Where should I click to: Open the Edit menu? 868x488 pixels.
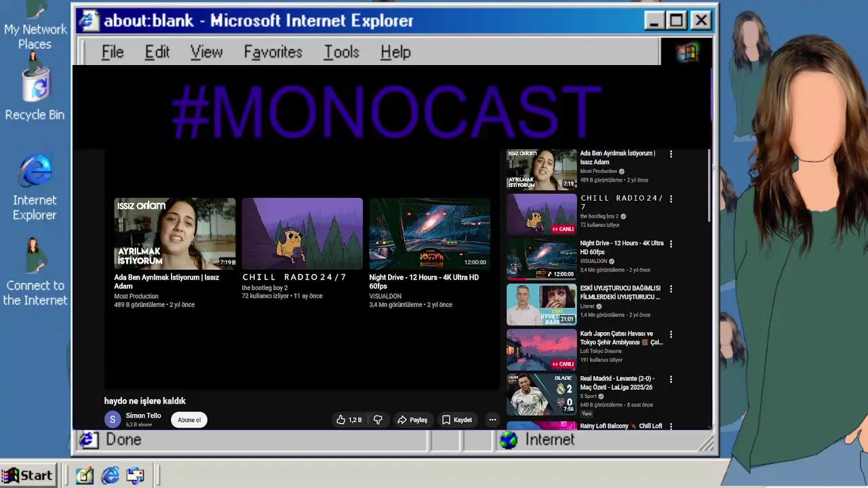[157, 52]
